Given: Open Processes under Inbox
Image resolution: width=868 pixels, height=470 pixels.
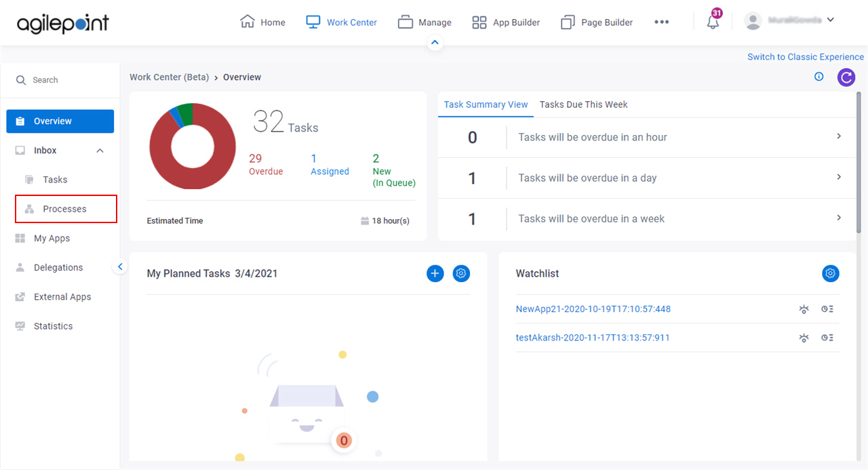Looking at the screenshot, I should pos(66,209).
